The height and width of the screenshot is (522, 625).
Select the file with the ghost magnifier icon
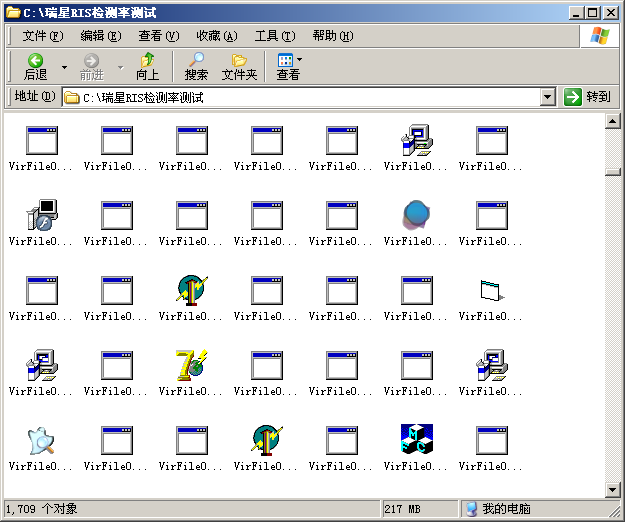point(41,447)
